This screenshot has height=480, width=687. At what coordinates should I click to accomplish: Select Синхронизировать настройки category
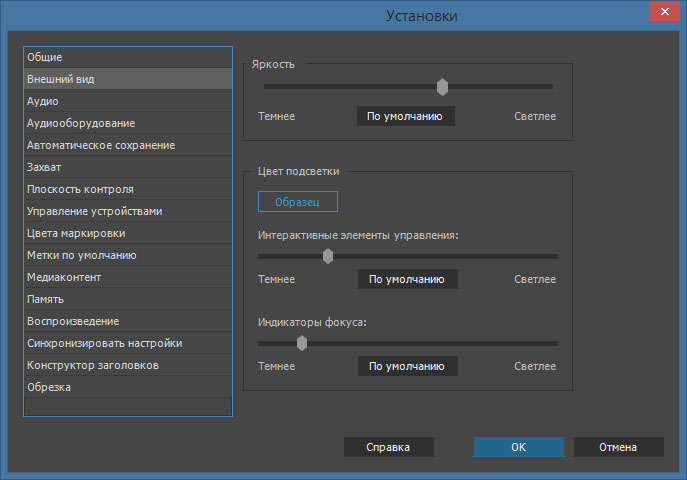point(128,343)
